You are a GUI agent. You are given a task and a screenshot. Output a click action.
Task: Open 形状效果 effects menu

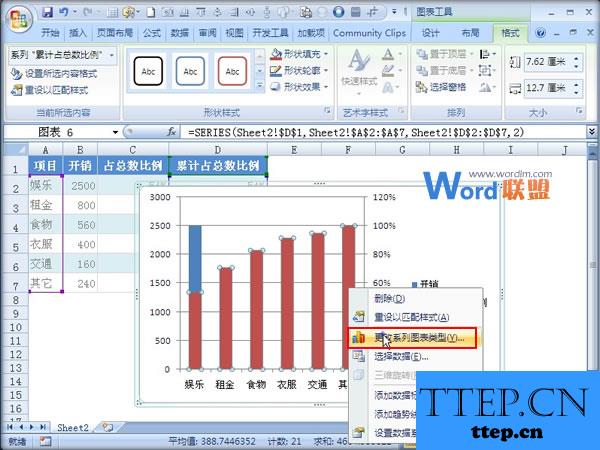click(299, 87)
